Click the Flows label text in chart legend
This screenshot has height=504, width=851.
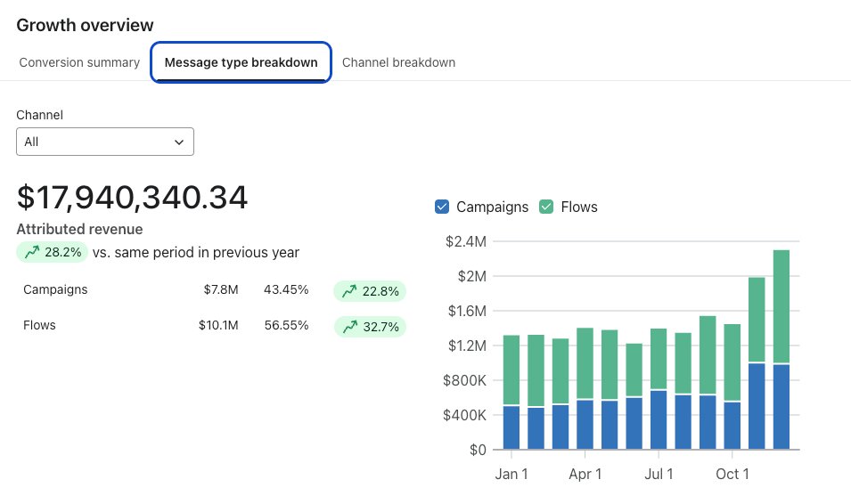tap(579, 207)
